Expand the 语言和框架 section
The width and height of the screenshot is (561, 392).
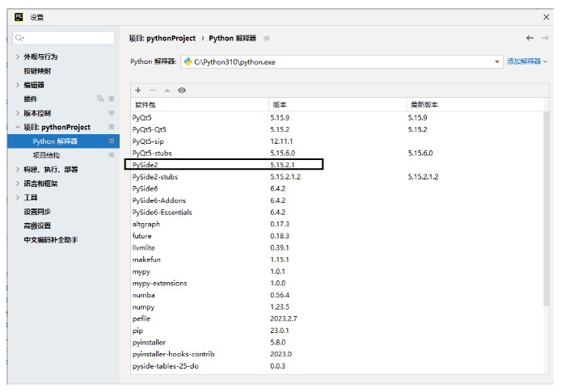click(x=18, y=183)
